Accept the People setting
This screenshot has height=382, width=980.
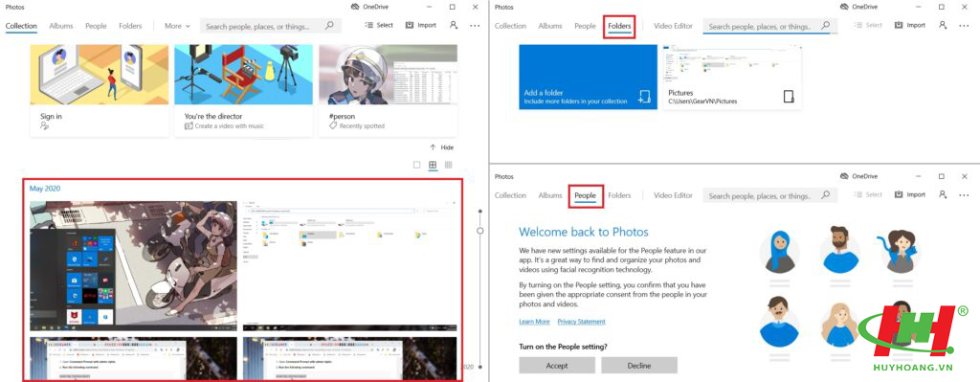pyautogui.click(x=556, y=365)
